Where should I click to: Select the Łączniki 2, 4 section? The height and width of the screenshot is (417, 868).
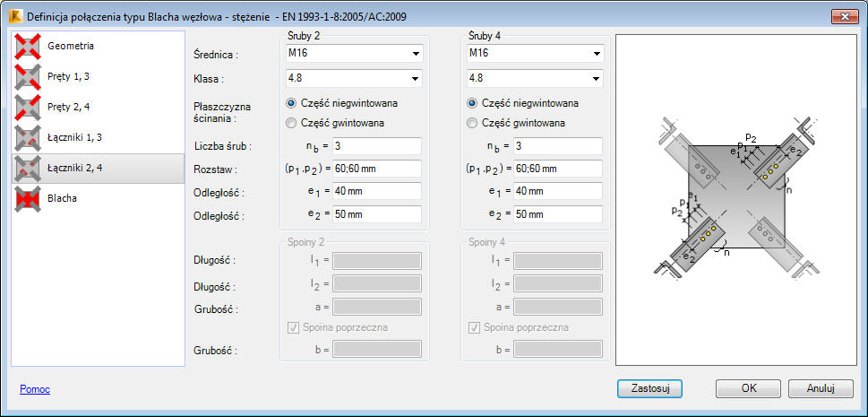coord(98,168)
